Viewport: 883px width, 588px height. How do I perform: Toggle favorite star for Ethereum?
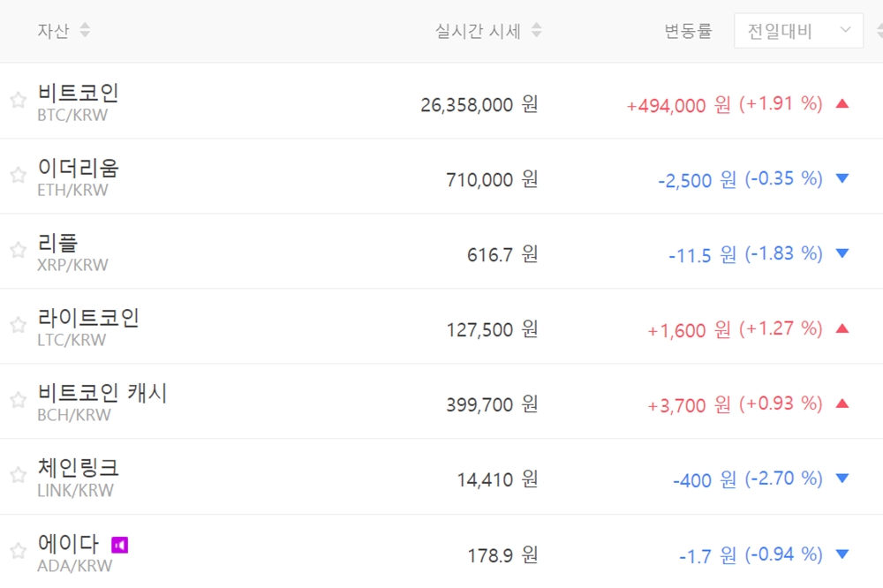(x=18, y=176)
